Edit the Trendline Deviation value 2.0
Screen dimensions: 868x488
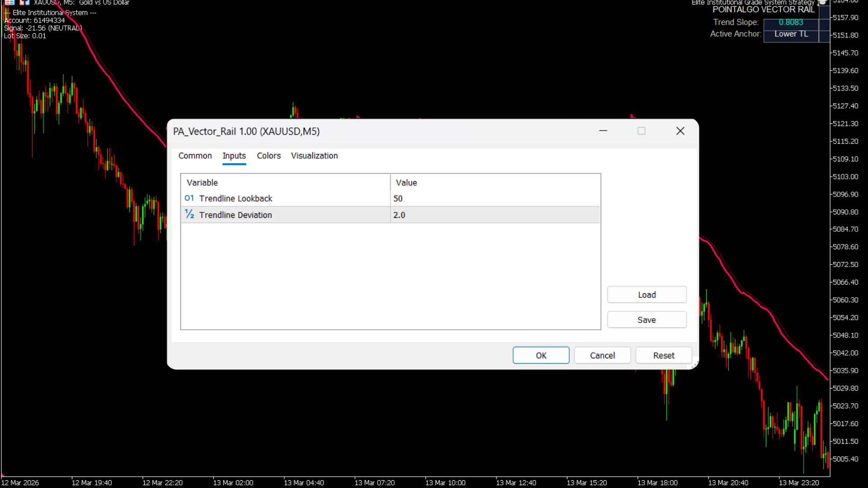pyautogui.click(x=495, y=215)
